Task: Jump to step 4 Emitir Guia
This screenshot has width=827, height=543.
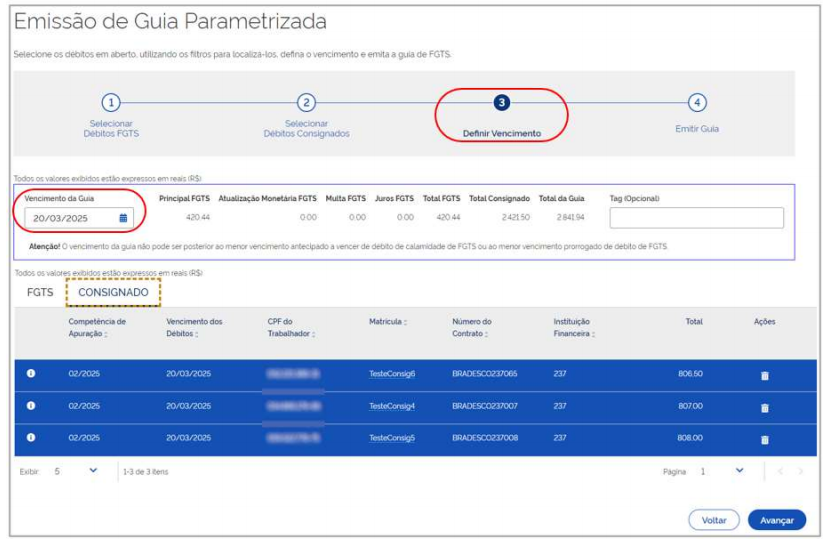Action: coord(697,103)
